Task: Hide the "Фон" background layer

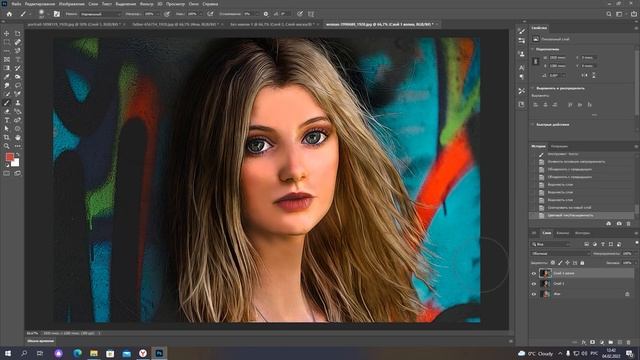Action: 534,294
